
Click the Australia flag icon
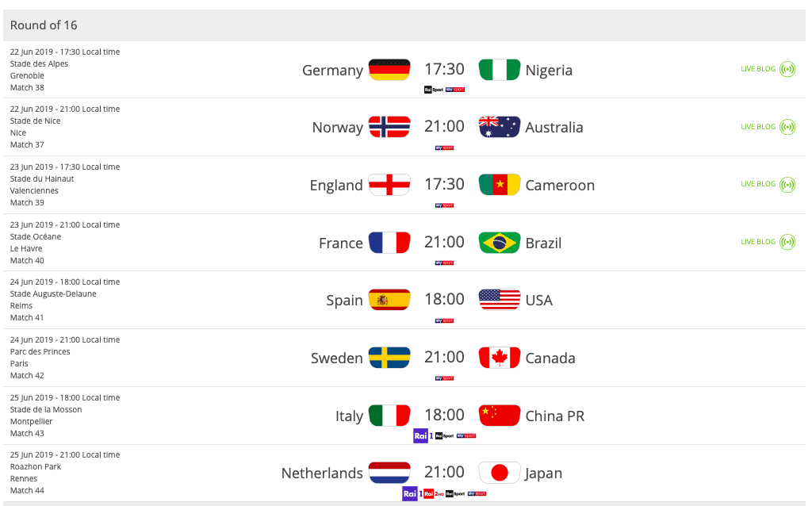tap(500, 127)
